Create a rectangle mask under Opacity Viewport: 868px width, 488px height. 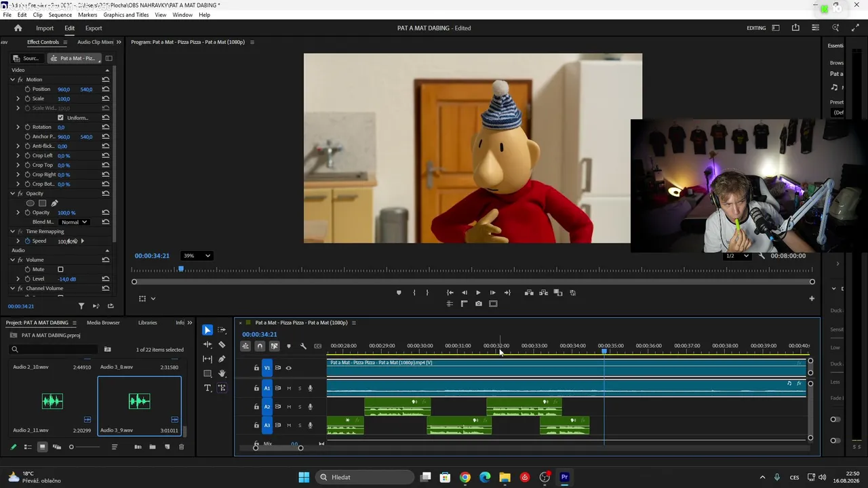42,203
